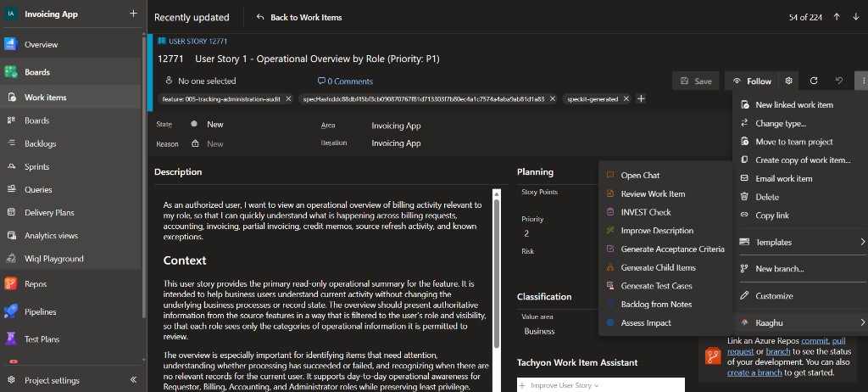868x392 pixels.
Task: Click the Save button
Action: (x=696, y=81)
